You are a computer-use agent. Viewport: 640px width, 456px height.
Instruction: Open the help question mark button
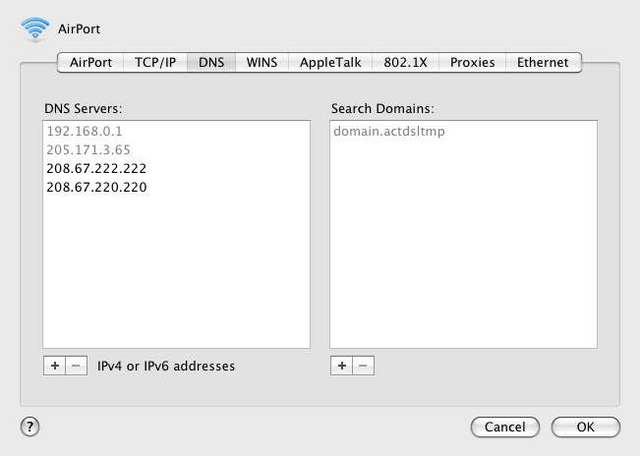coord(30,427)
